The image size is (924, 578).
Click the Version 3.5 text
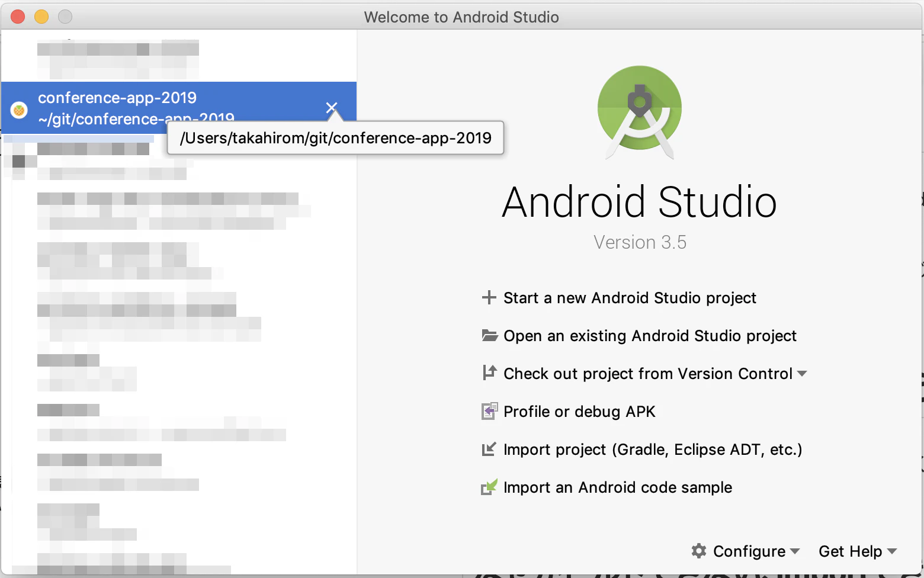tap(640, 242)
